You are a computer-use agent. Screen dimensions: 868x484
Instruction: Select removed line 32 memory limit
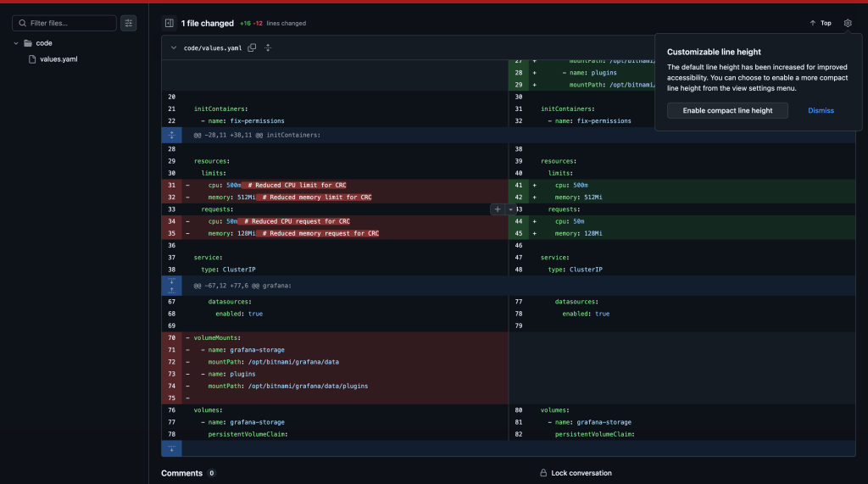tap(335, 197)
